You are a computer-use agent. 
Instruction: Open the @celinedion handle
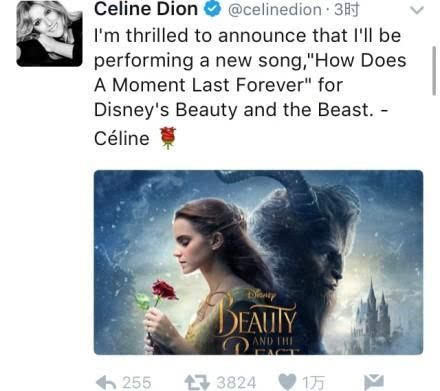point(275,10)
